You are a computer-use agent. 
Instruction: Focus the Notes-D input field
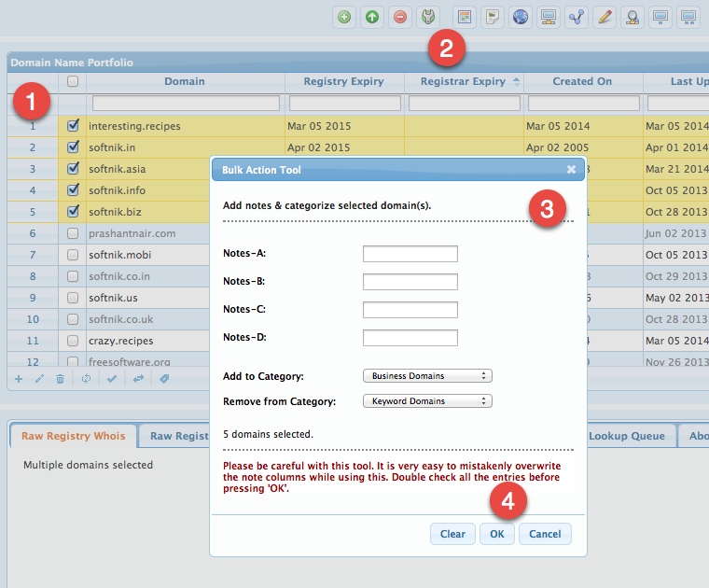pos(410,338)
